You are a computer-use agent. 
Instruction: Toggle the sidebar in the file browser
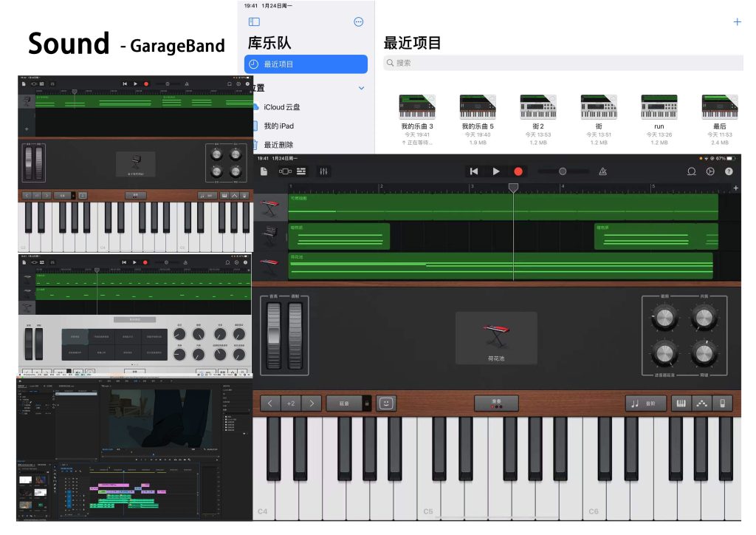[254, 21]
